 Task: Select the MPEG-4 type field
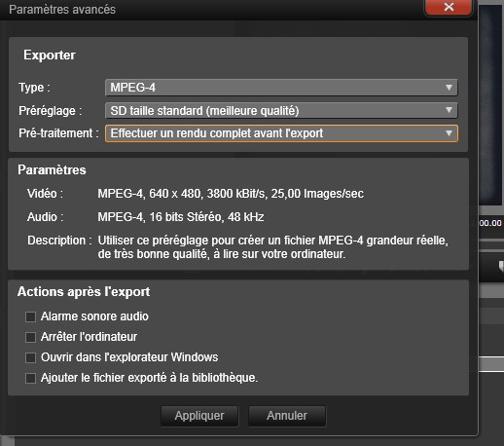[281, 88]
